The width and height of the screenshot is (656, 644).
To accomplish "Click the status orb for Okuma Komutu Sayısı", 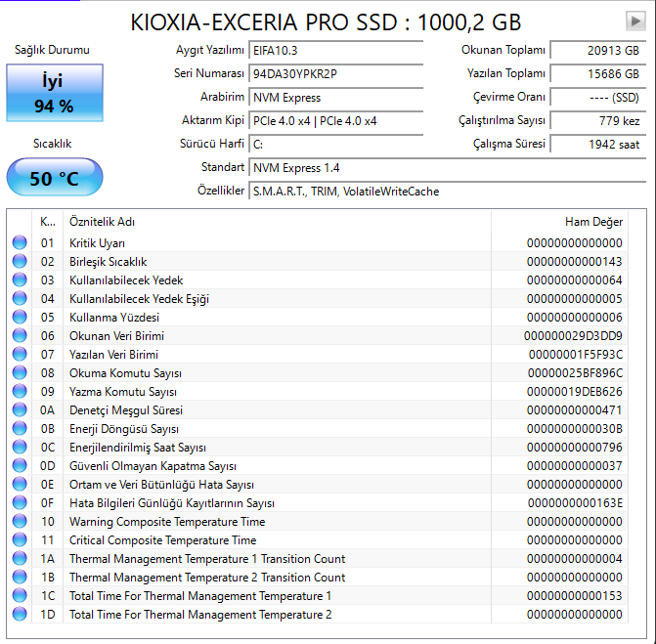I will coord(20,372).
